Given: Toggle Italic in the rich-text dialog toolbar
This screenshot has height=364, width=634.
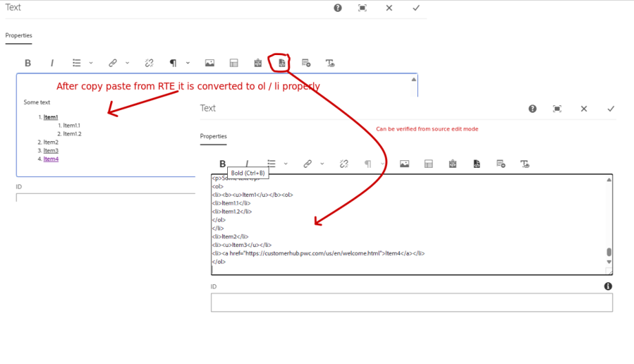Looking at the screenshot, I should pyautogui.click(x=52, y=63).
